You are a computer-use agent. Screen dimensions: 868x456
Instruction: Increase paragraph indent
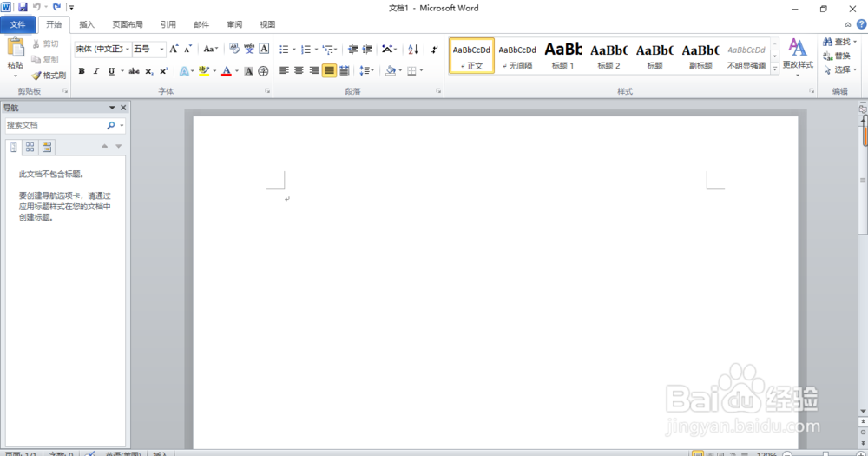pos(367,50)
